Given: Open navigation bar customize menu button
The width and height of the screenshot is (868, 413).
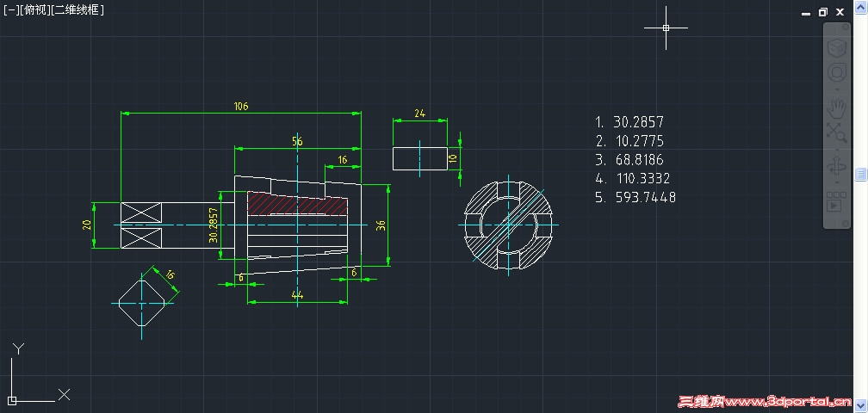Looking at the screenshot, I should click(845, 224).
